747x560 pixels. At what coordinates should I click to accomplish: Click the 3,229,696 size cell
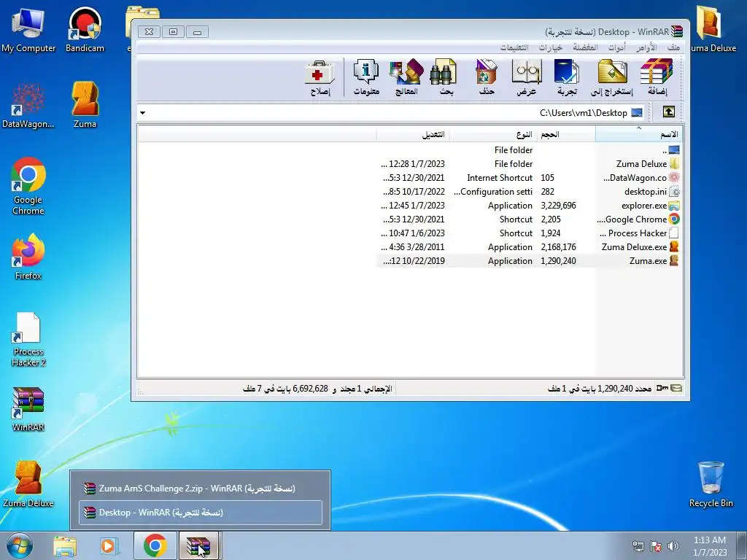[x=558, y=205]
